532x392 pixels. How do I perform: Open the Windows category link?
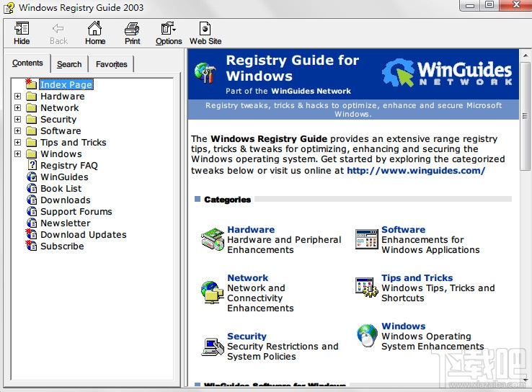pos(404,326)
